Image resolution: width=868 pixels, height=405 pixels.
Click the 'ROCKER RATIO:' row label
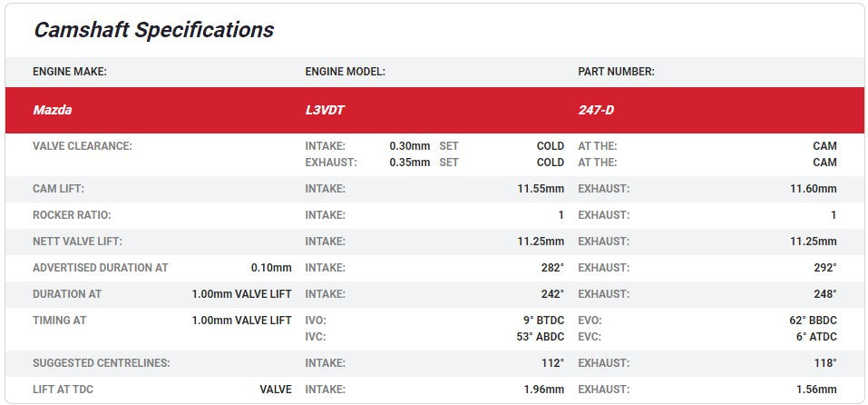(x=72, y=215)
